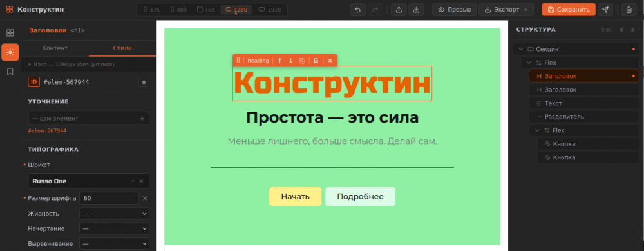Click the upload icon in top toolbar
Image resolution: width=644 pixels, height=251 pixels.
(x=399, y=10)
